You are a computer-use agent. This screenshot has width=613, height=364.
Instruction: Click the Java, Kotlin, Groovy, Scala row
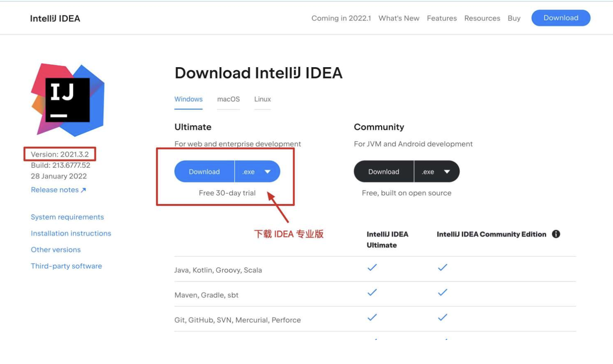[375, 269]
